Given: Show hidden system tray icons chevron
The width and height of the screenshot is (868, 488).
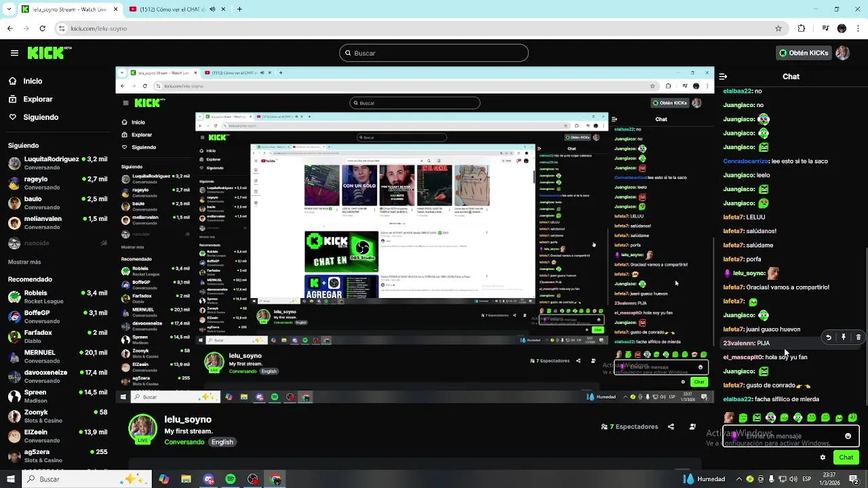Looking at the screenshot, I should [738, 479].
